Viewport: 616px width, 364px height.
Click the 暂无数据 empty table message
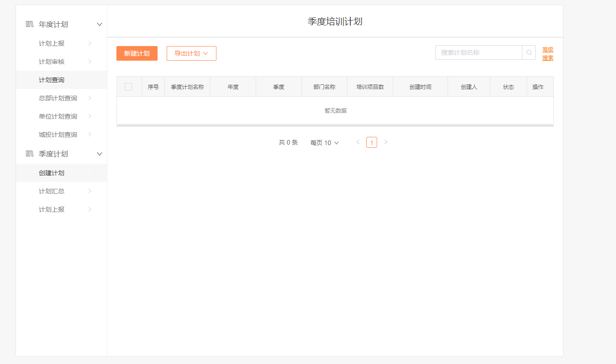click(336, 110)
